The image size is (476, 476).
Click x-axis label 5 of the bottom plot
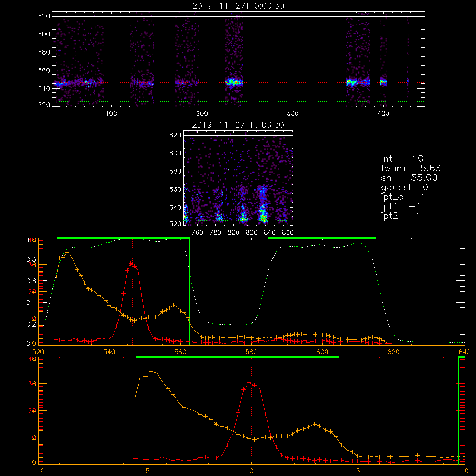[x=358, y=471]
